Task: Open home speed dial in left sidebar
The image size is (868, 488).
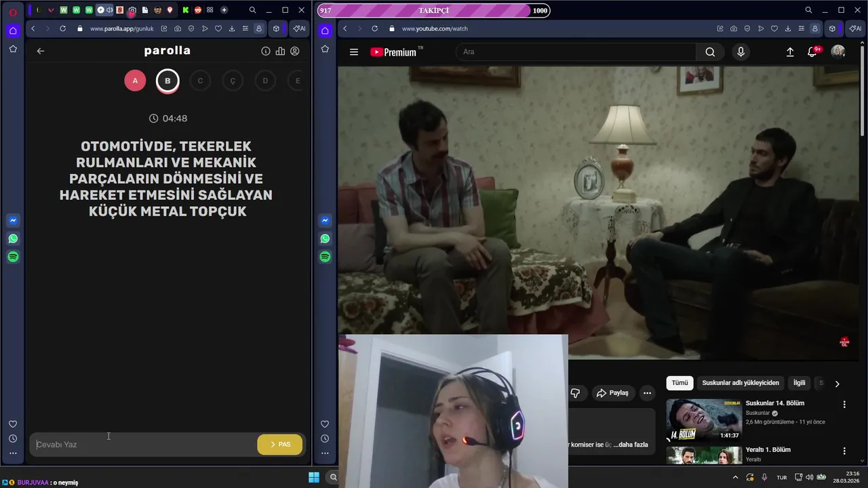Action: pyautogui.click(x=13, y=30)
